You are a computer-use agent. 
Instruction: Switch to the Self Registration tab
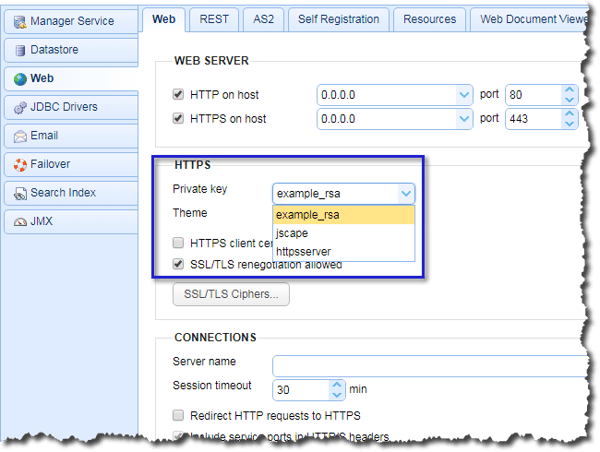339,19
